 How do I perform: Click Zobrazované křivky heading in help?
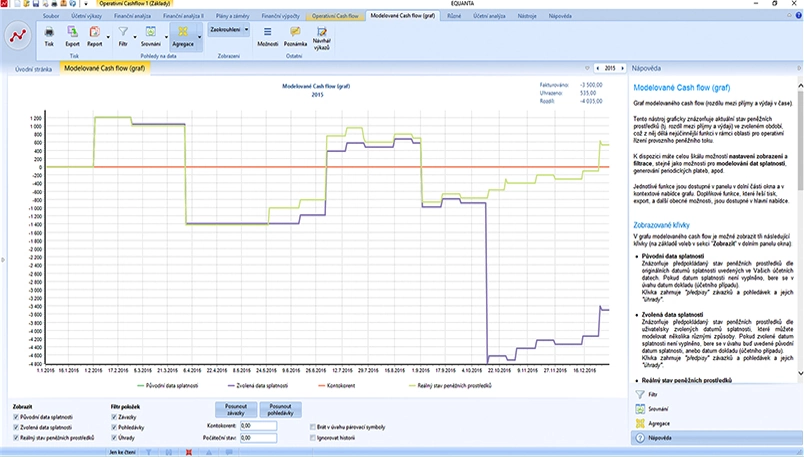(661, 225)
